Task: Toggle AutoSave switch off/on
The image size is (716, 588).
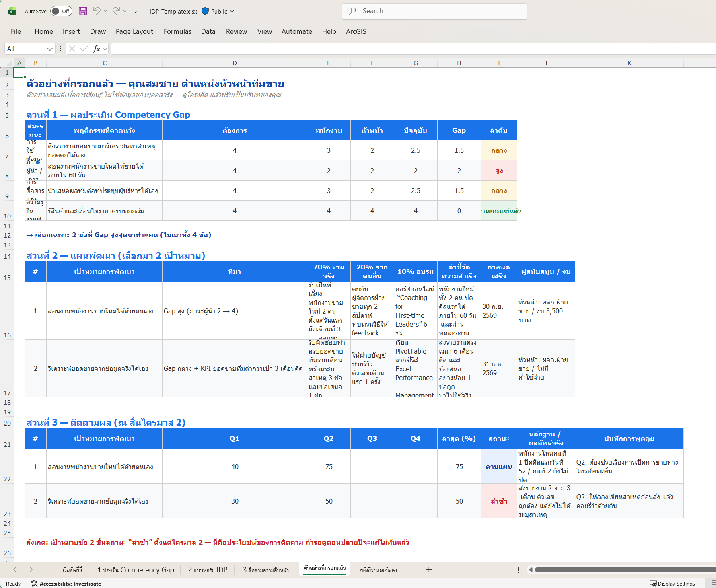Action: 62,11
